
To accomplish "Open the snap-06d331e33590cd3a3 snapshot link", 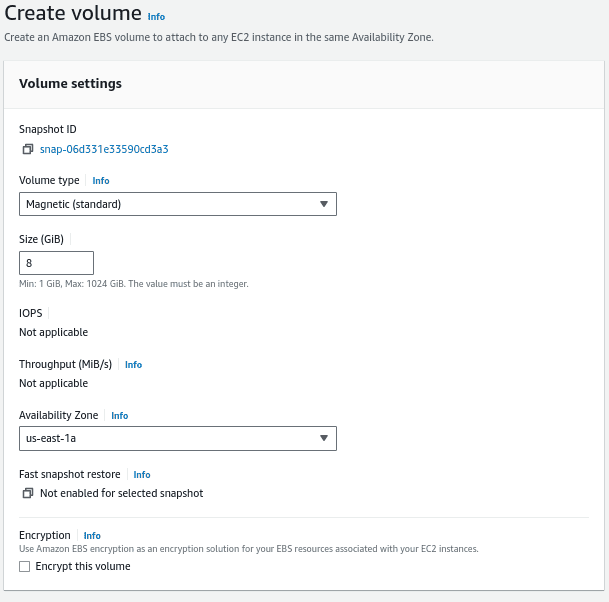I will pos(104,149).
